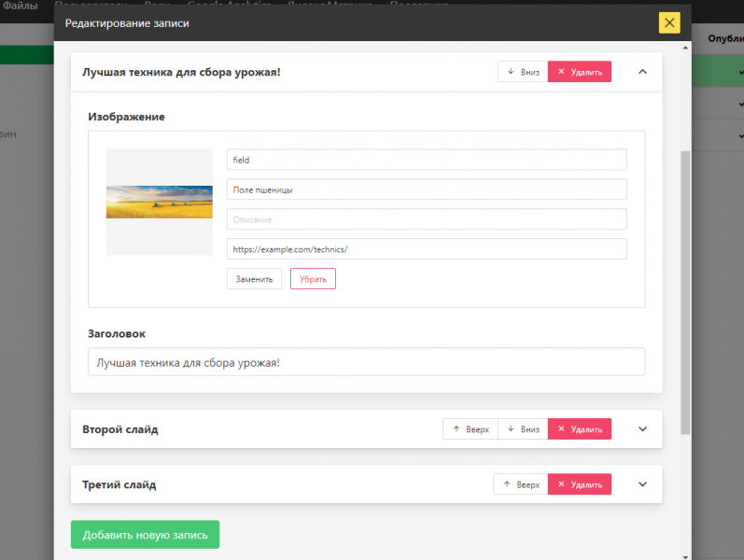This screenshot has height=560, width=744.
Task: Expand the Третий слайд section
Action: (x=642, y=484)
